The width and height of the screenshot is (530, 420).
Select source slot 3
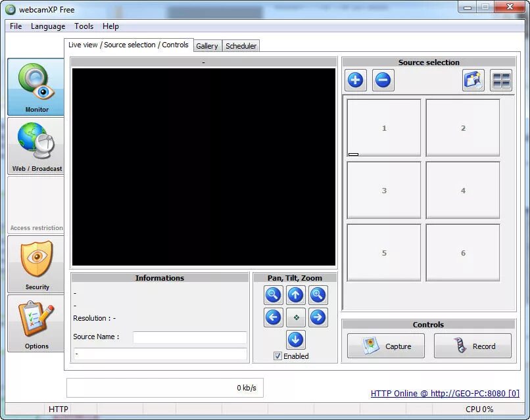tap(384, 190)
